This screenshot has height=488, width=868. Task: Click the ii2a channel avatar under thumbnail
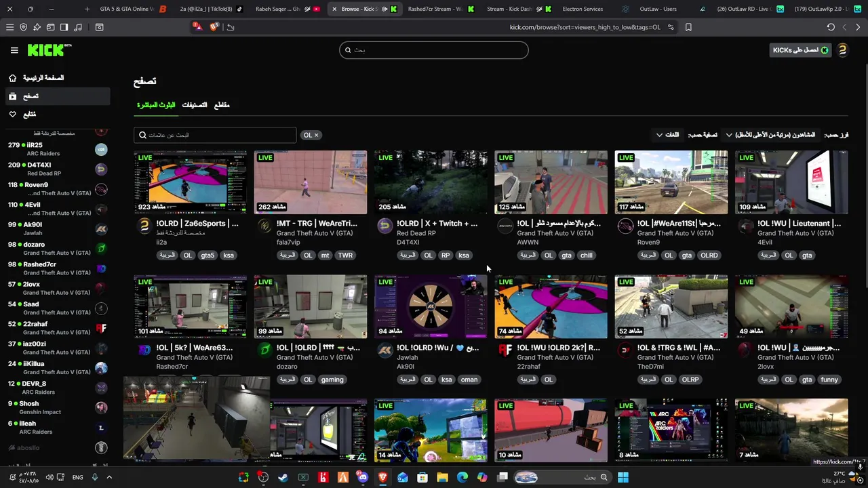144,226
